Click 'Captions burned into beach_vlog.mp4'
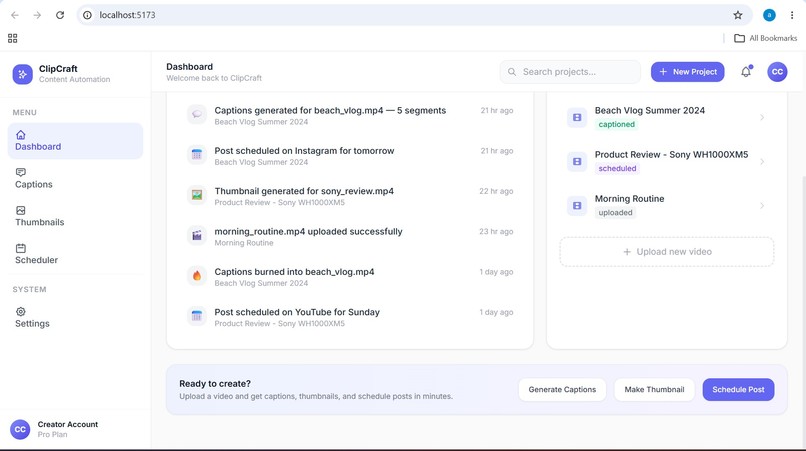 pyautogui.click(x=294, y=272)
